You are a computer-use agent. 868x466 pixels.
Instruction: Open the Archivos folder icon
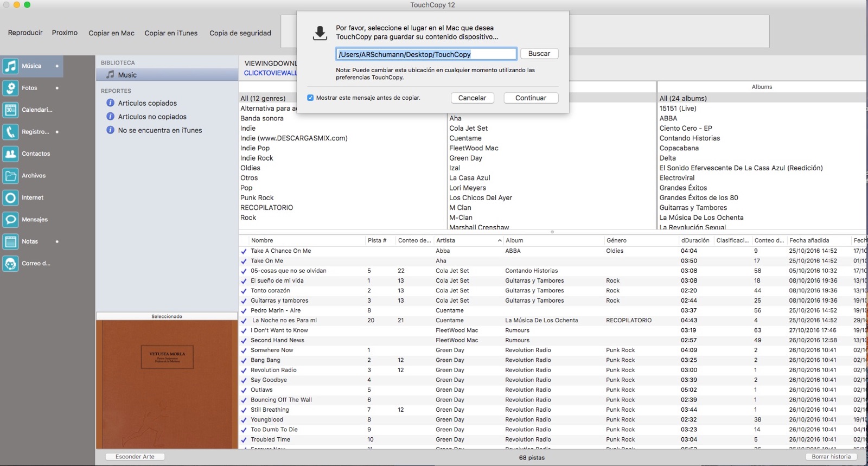click(x=10, y=176)
